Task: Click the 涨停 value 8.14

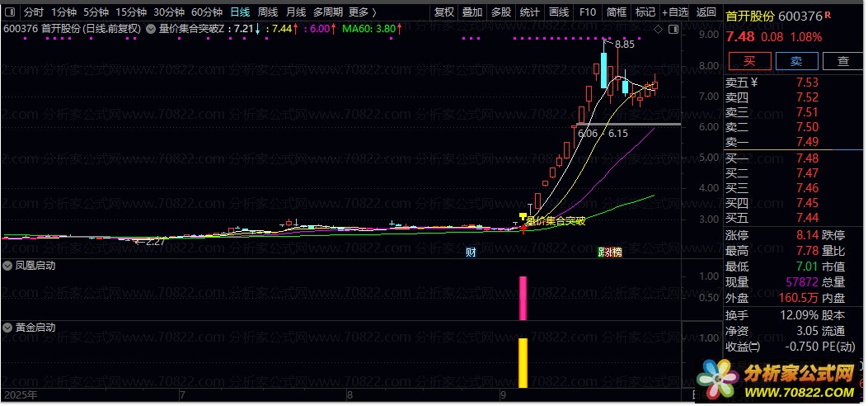Action: click(807, 236)
